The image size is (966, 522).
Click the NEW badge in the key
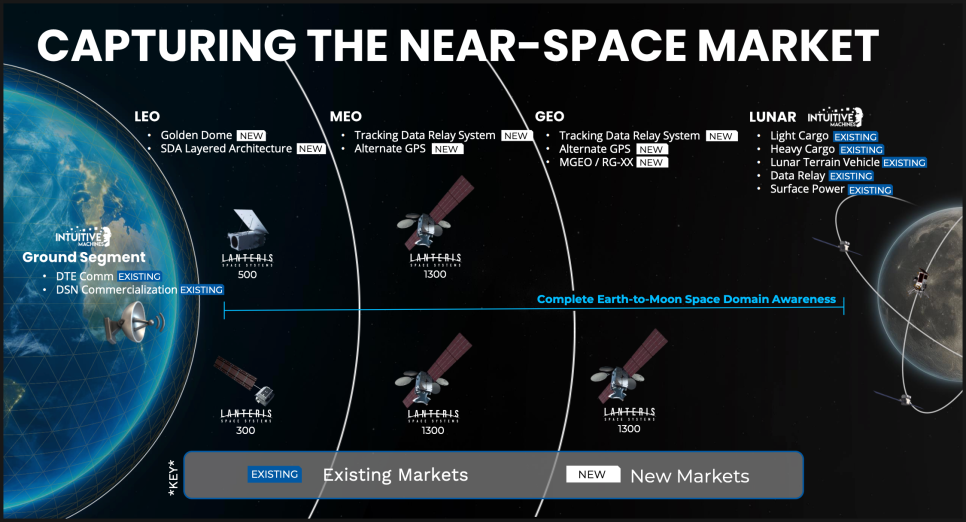click(x=593, y=474)
